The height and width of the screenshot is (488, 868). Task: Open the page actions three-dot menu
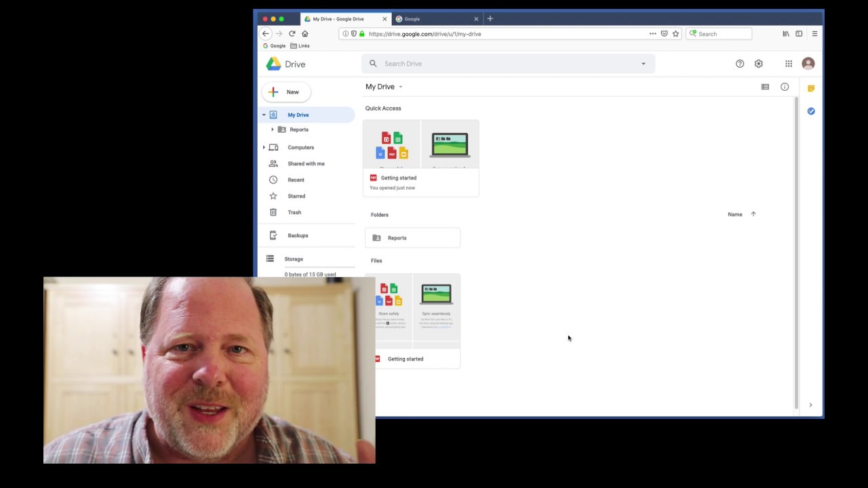652,34
